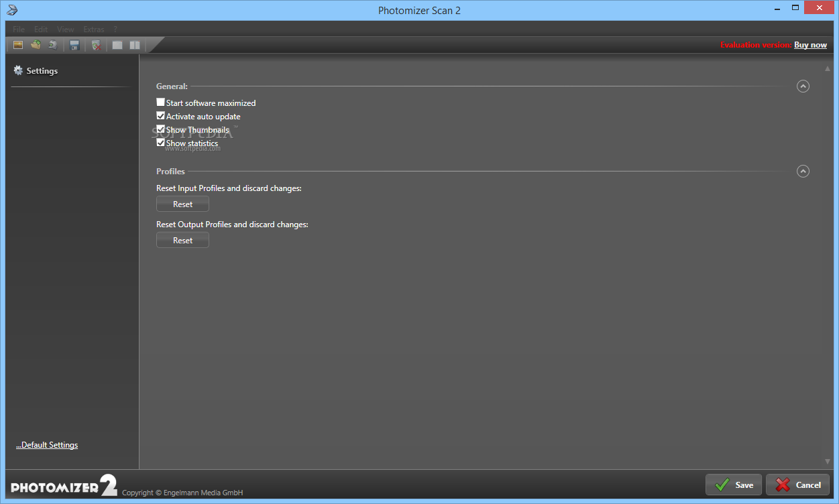Click the Evaluation version: label
The width and height of the screenshot is (839, 504).
[756, 45]
